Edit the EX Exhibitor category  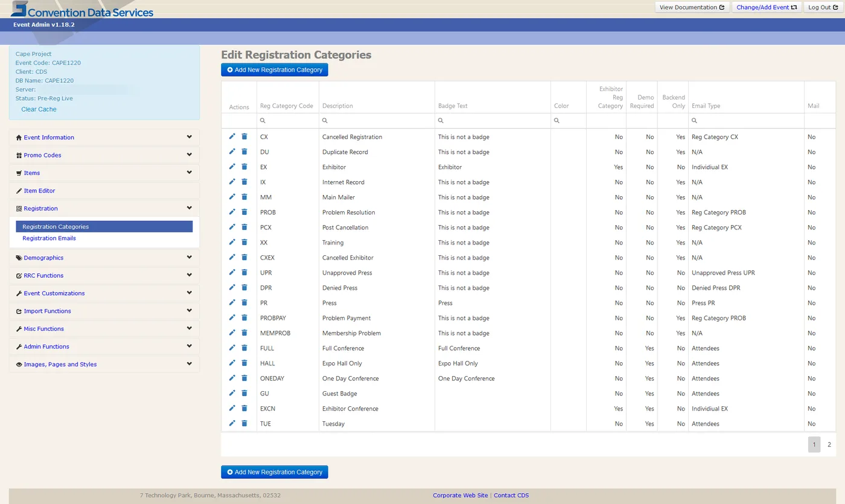[x=232, y=167]
